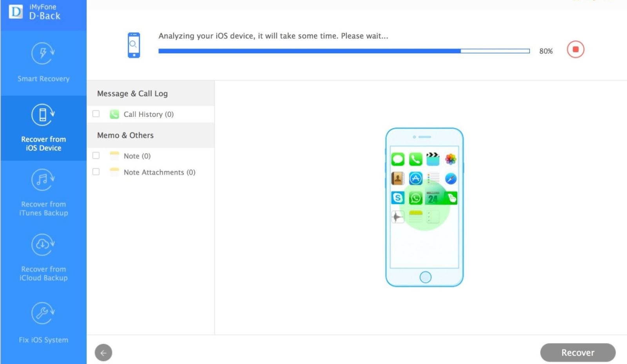Switch to the Recover from iOS Device tab
Screen dimensions: 627x364
click(43, 128)
